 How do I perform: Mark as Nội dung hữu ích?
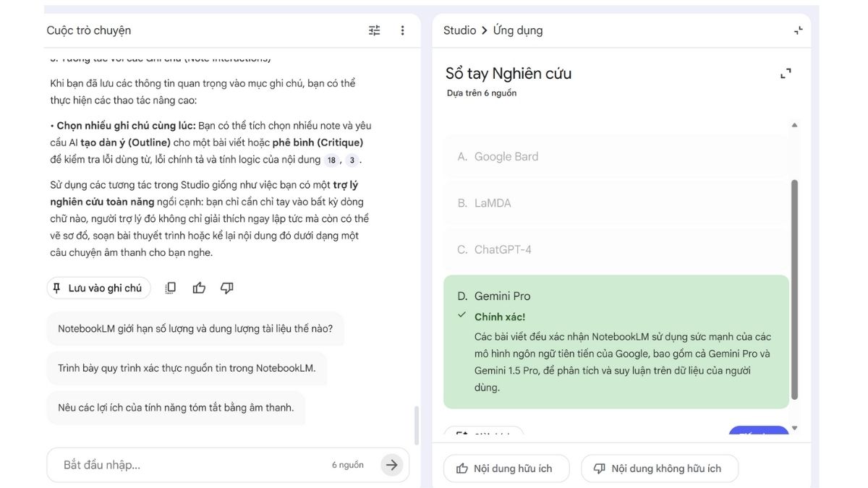pos(506,468)
